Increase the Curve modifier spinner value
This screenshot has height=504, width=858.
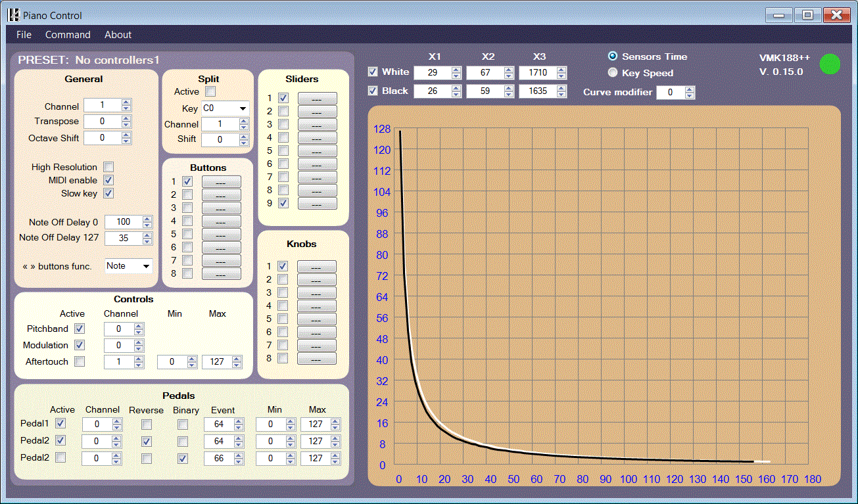(689, 89)
